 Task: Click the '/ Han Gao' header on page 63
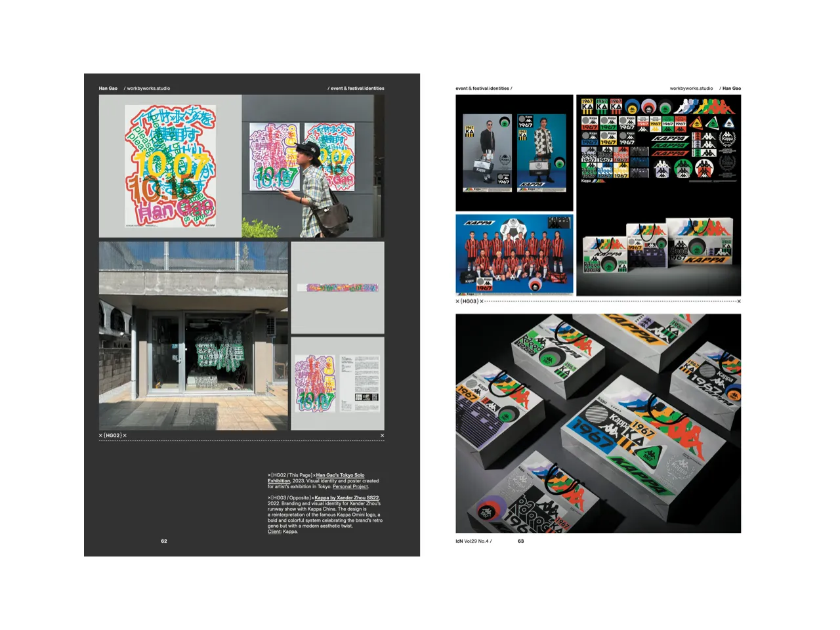pyautogui.click(x=730, y=88)
